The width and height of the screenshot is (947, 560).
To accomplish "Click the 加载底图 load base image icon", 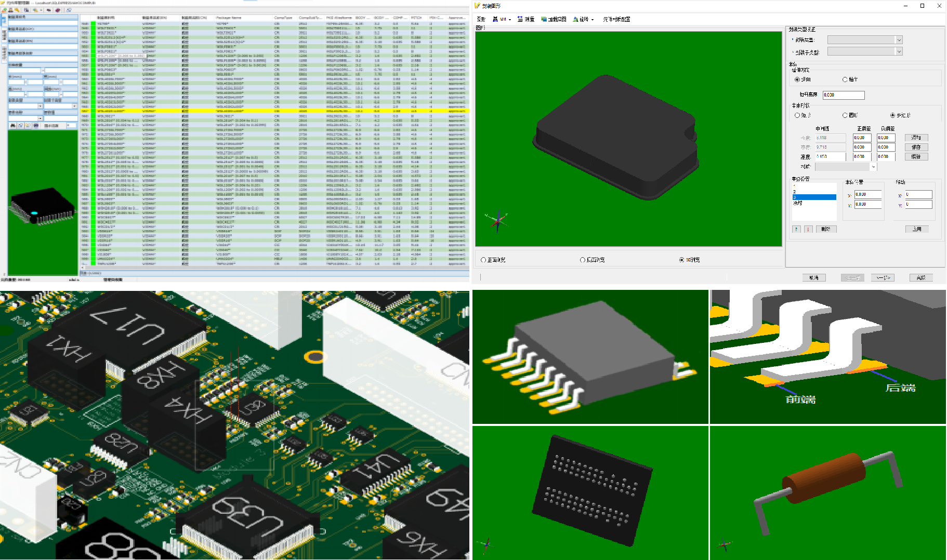I will [544, 19].
